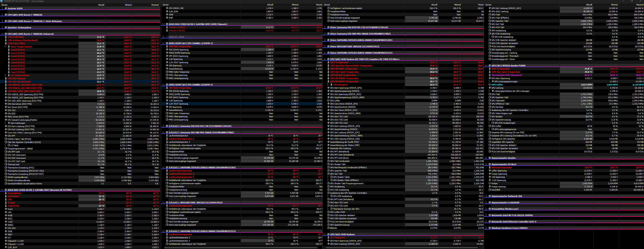Select the TSI0 (CPU) temperature row
Image resolution: width=644 pixels, height=249 pixels.
coord(80,206)
